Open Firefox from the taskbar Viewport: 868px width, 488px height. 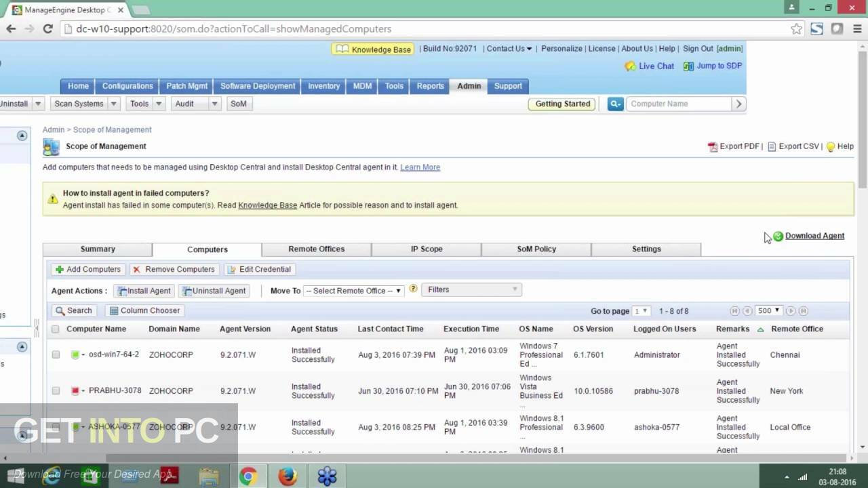(x=288, y=476)
